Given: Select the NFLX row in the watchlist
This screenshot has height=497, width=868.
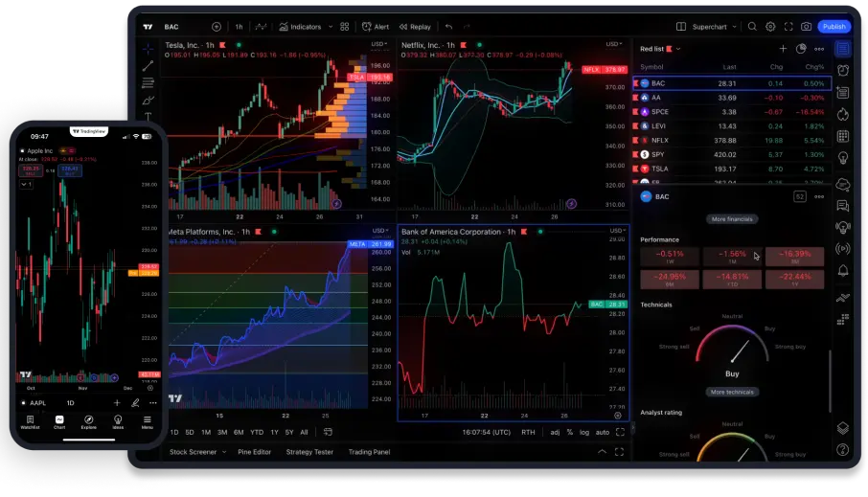Looking at the screenshot, I should click(732, 141).
